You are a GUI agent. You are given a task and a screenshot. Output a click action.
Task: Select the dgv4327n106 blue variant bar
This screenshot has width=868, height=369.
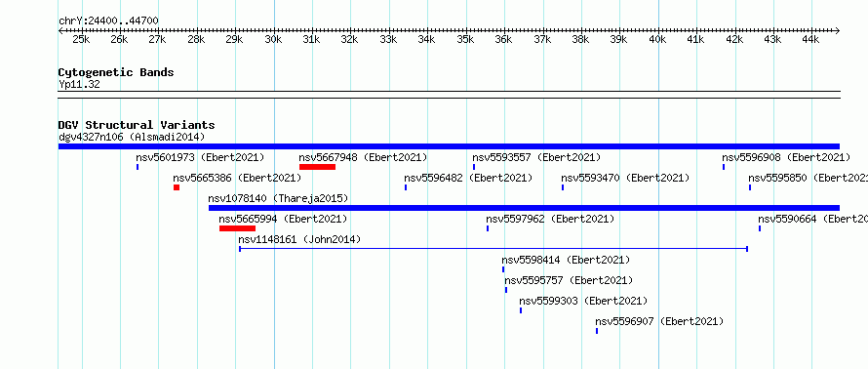click(x=449, y=146)
